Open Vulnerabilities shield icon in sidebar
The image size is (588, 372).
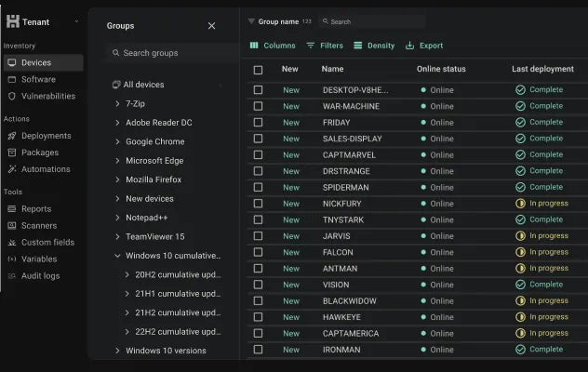(12, 96)
